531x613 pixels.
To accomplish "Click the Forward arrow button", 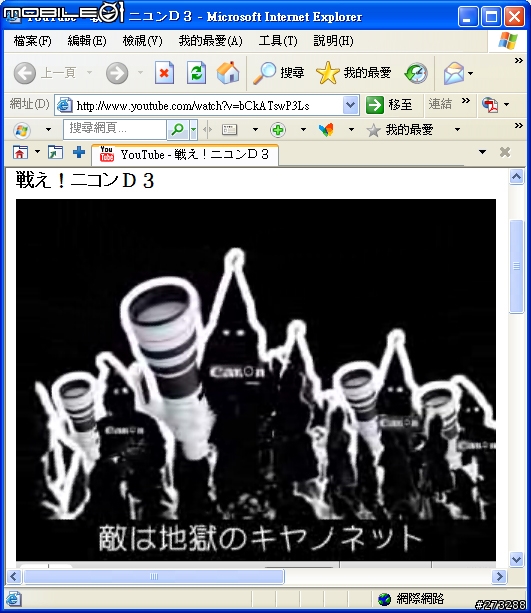I will click(x=117, y=73).
